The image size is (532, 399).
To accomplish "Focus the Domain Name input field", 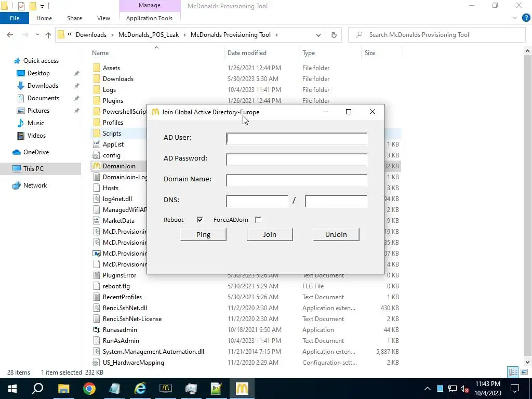I will [x=297, y=180].
